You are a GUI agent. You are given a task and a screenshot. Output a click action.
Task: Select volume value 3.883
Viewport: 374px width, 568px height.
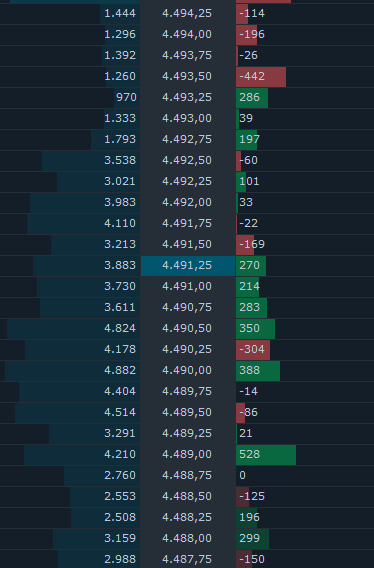(x=120, y=266)
